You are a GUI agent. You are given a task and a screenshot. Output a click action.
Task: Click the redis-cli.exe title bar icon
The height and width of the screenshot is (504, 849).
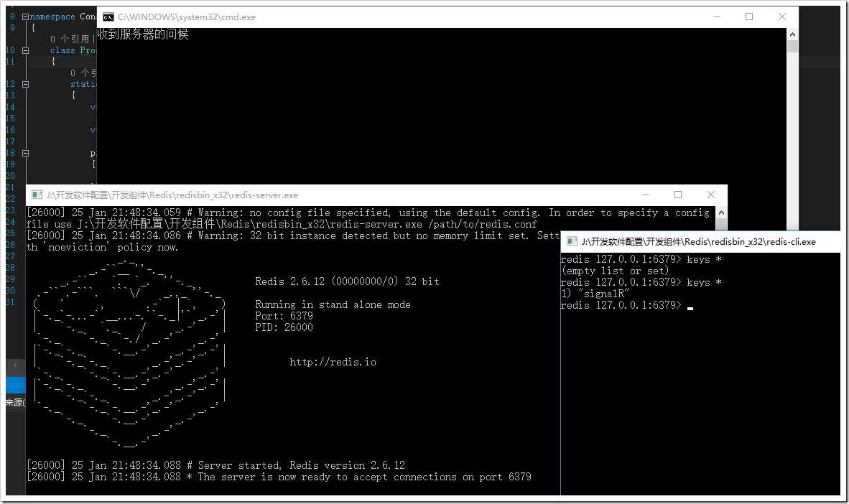(572, 241)
